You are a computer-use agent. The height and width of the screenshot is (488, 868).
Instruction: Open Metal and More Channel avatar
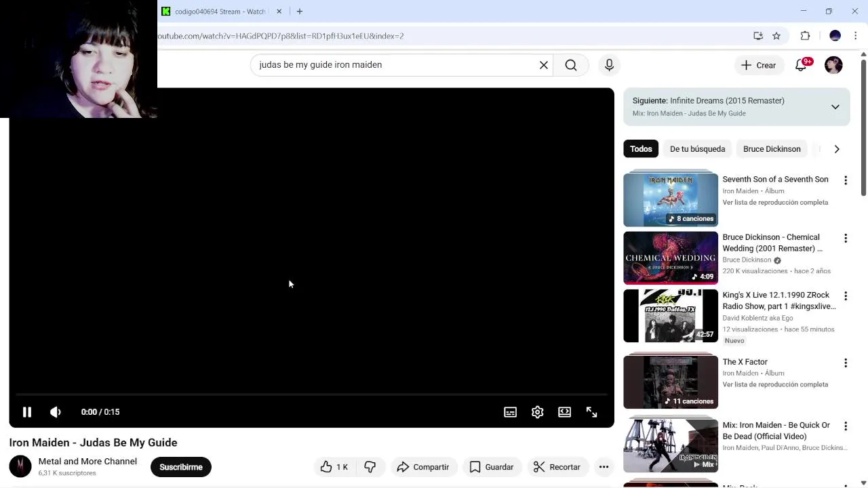pyautogui.click(x=20, y=466)
